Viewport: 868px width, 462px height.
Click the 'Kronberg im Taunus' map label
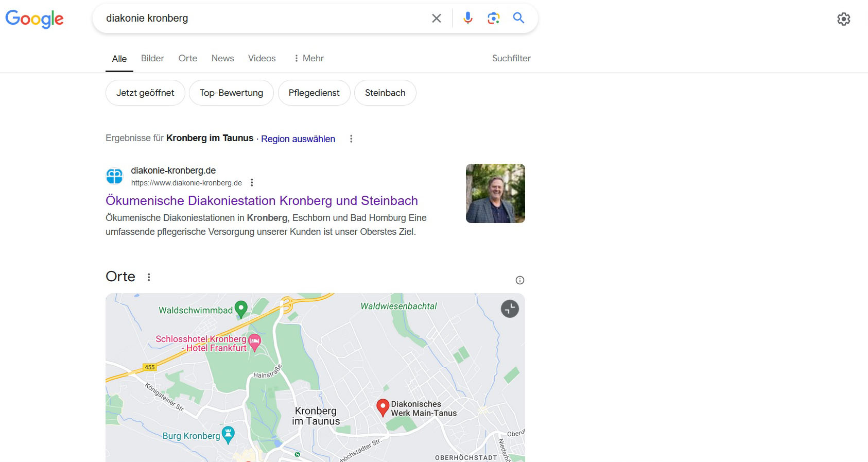click(x=316, y=416)
